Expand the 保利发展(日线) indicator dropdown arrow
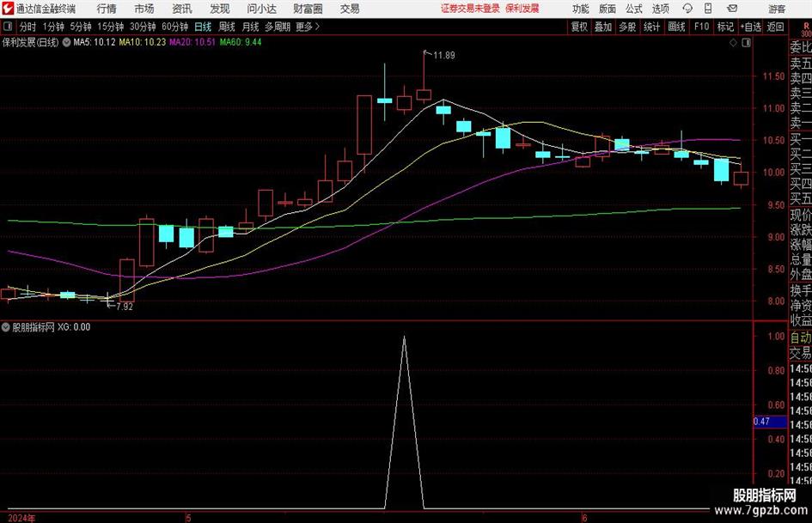This screenshot has width=812, height=523. 66,42
